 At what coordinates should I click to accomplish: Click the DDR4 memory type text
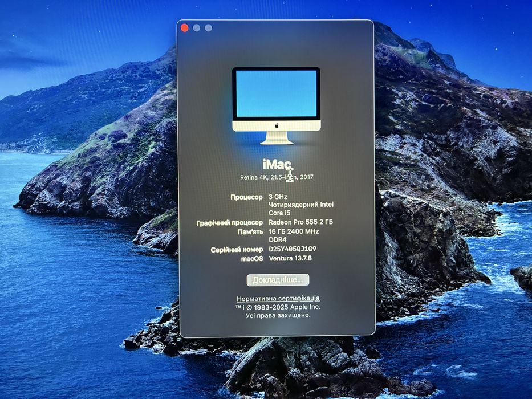point(278,240)
